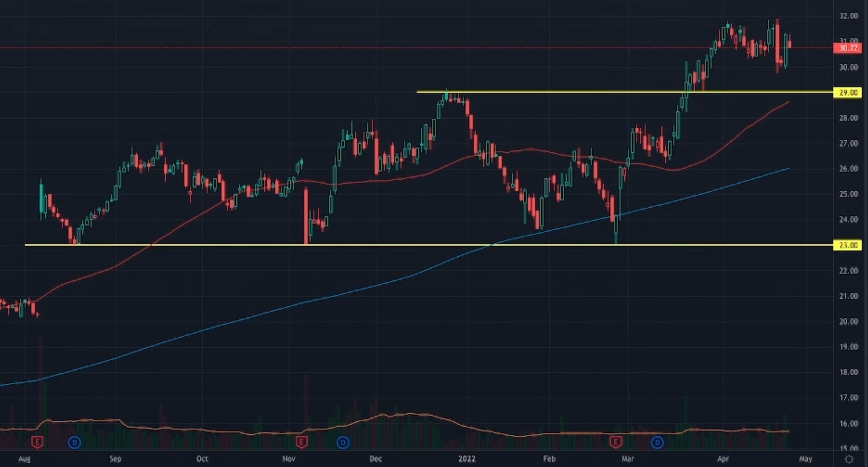This screenshot has width=868, height=467.
Task: Select the yellow resistance line at 29.00
Action: coord(557,92)
